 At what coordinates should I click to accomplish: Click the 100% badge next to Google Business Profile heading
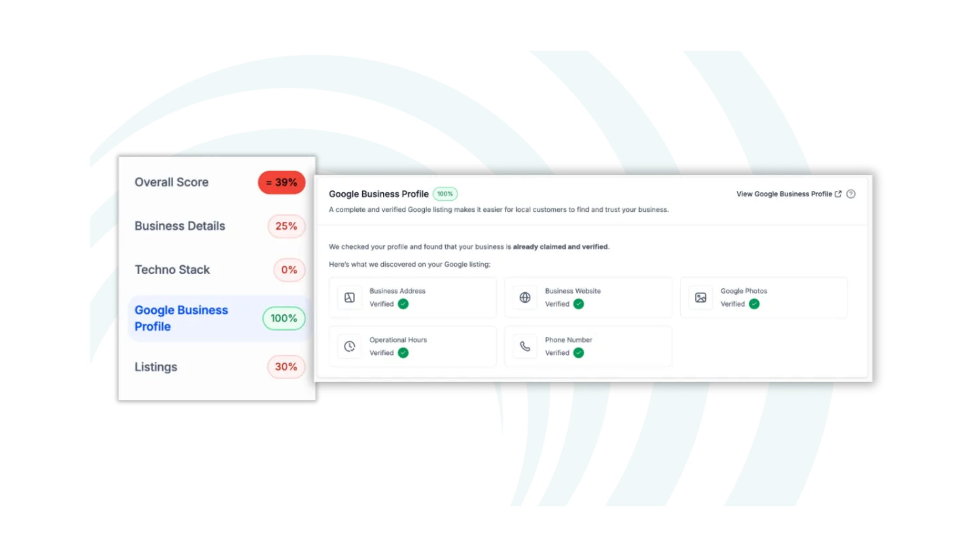click(444, 194)
